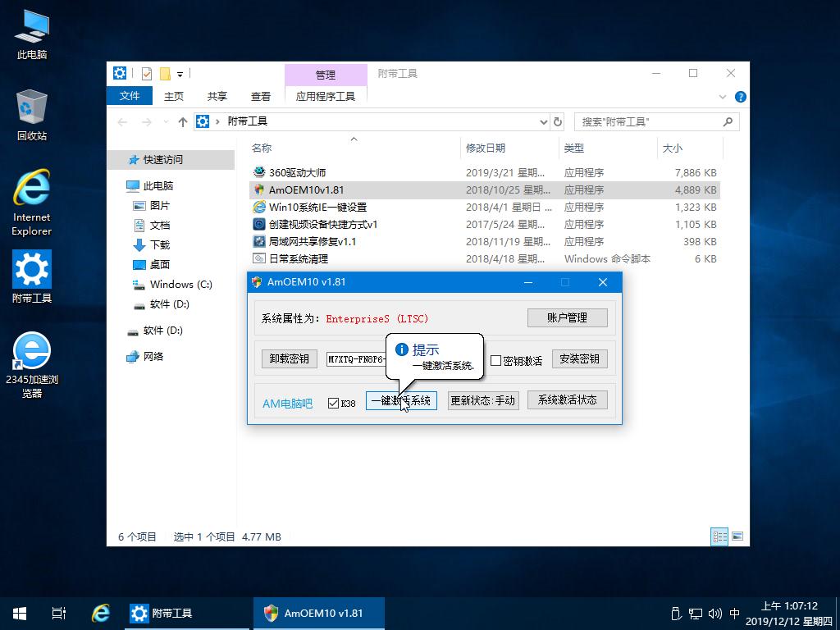The image size is (840, 630).
Task: Click the search magnifier icon in Explorer
Action: 728,121
